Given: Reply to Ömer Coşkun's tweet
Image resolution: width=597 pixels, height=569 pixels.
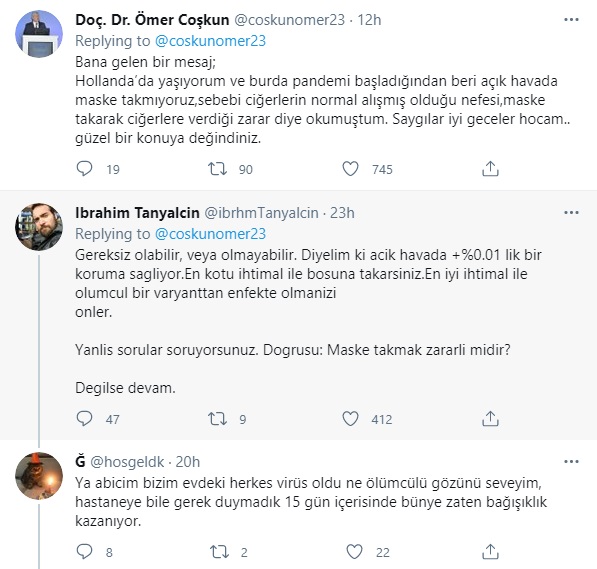Looking at the screenshot, I should point(84,168).
